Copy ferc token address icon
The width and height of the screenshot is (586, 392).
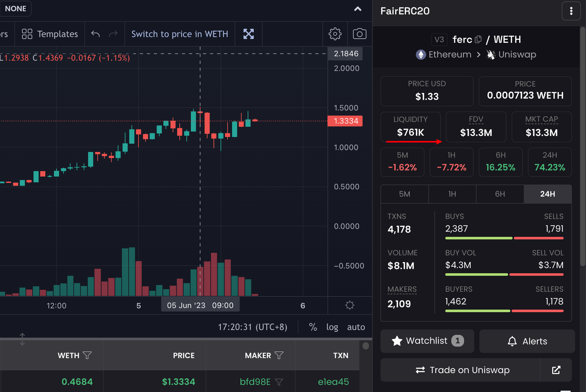(x=478, y=39)
